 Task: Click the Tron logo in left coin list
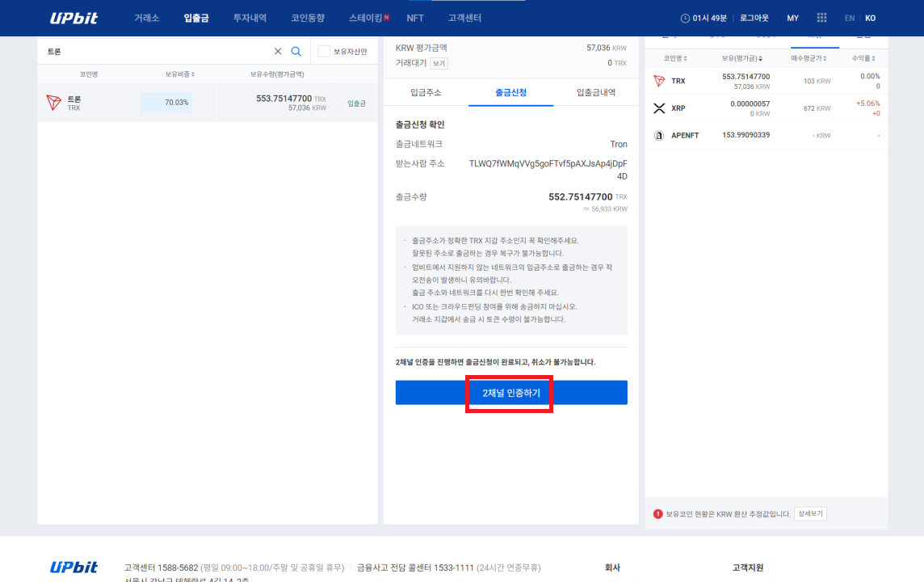53,103
